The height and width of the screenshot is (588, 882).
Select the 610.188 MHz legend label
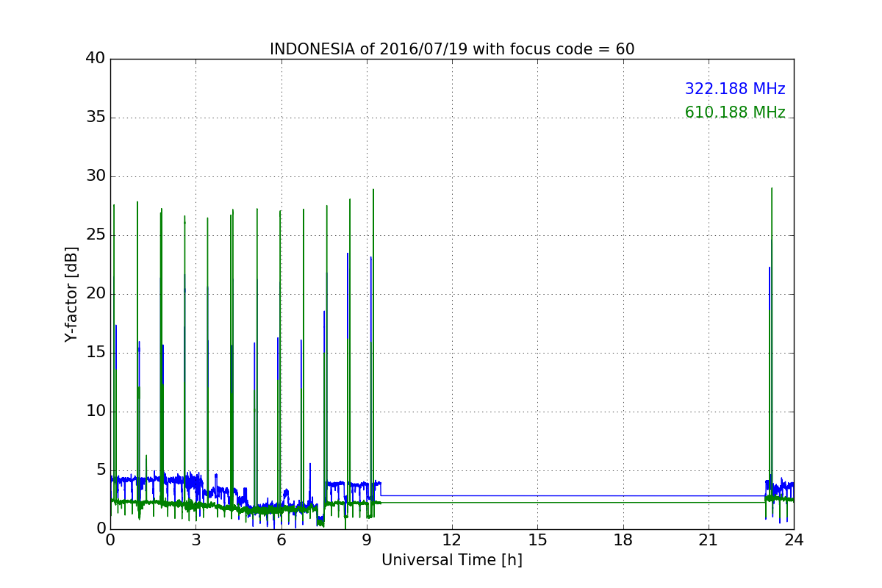point(735,112)
